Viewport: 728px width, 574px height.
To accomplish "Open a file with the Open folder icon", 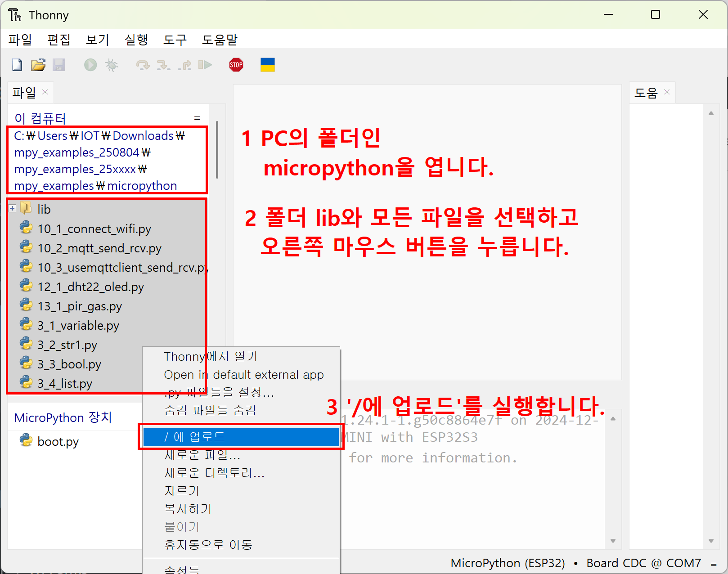I will tap(38, 65).
